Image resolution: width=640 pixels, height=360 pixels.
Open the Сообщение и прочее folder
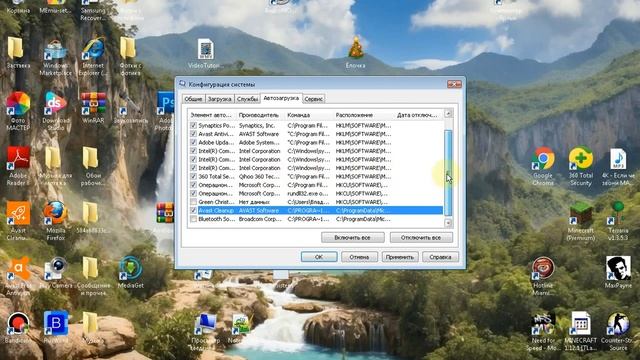[x=93, y=276]
